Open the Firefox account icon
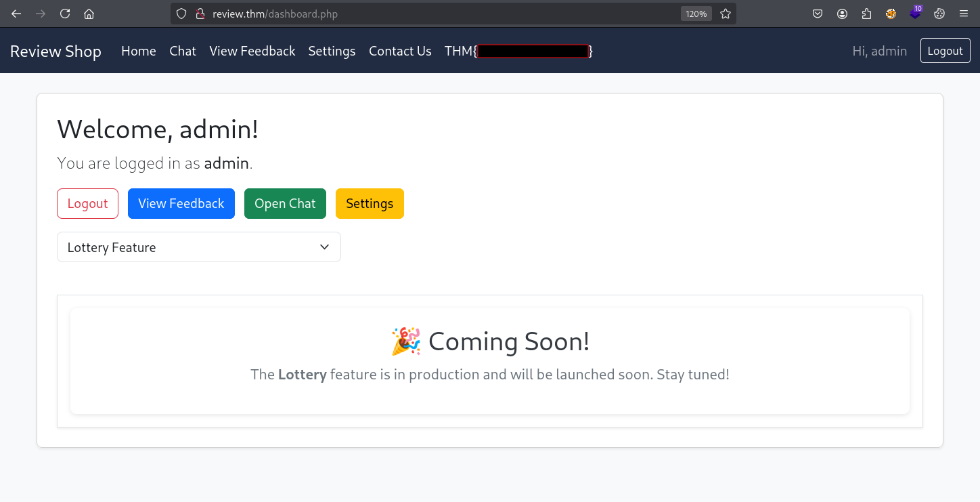 tap(842, 14)
